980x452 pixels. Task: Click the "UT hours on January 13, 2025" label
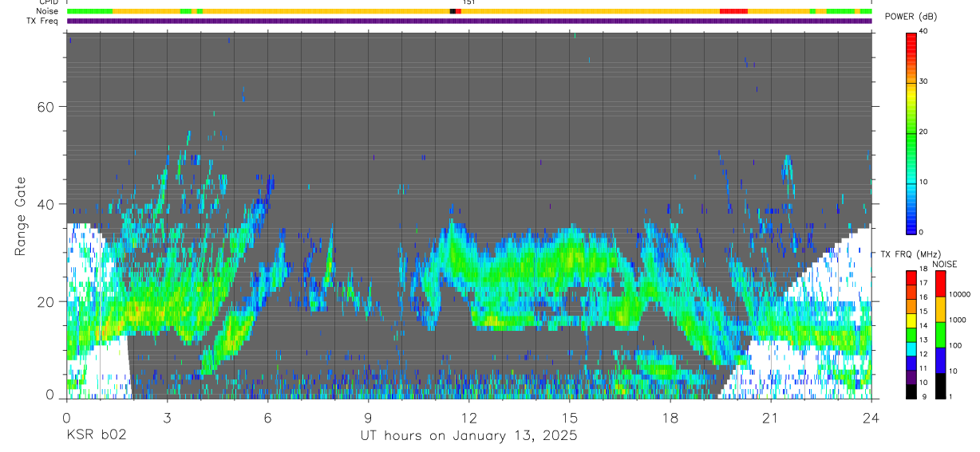[468, 435]
